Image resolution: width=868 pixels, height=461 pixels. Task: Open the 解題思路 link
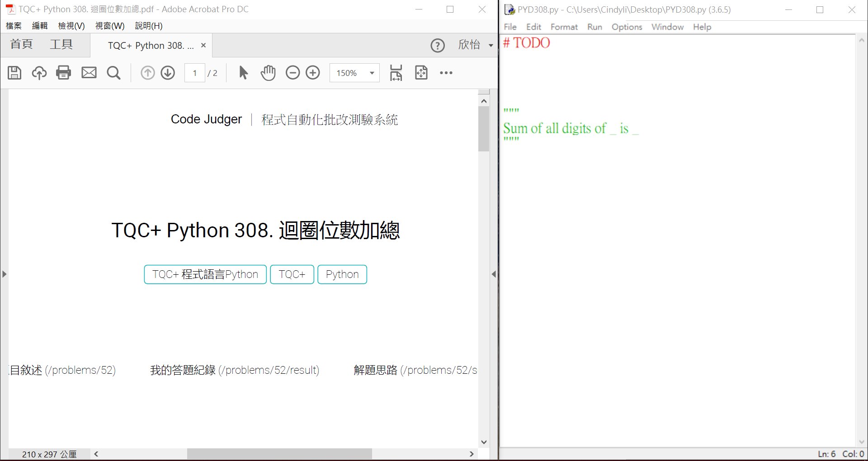415,370
